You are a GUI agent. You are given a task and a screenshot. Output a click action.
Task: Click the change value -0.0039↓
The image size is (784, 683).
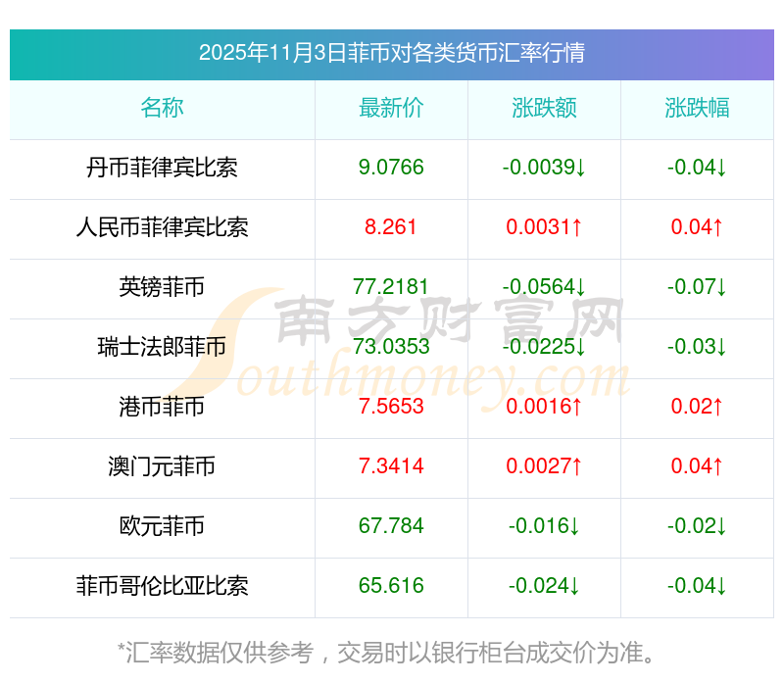(544, 168)
